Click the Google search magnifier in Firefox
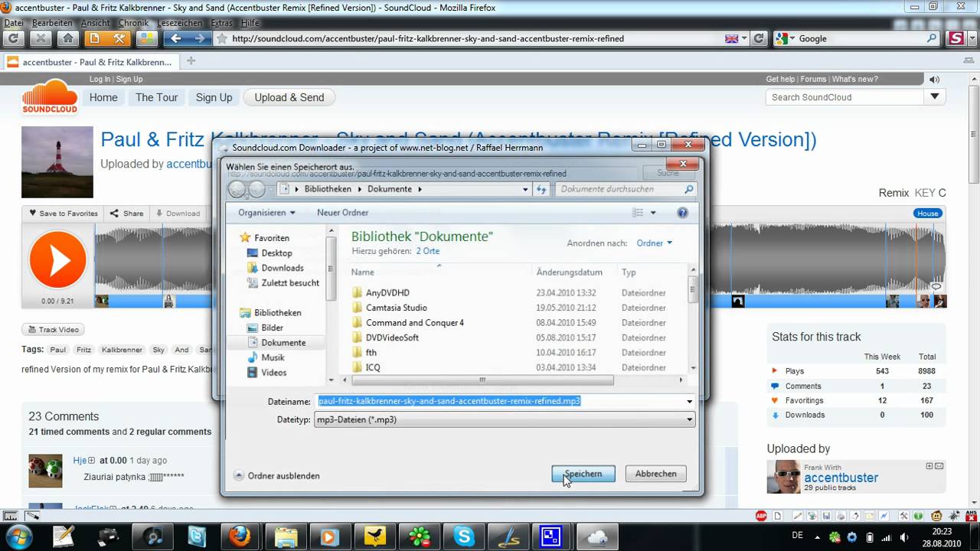The height and width of the screenshot is (551, 980). pyautogui.click(x=932, y=38)
